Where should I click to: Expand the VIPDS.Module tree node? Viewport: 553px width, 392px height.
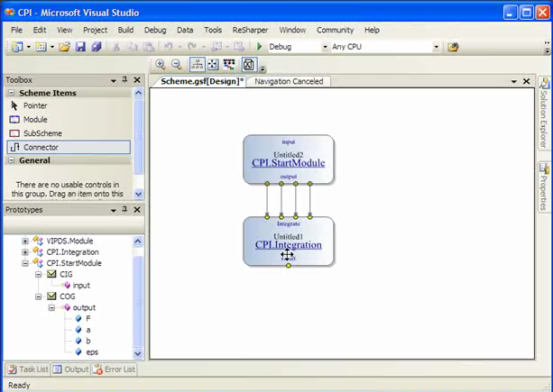click(25, 241)
